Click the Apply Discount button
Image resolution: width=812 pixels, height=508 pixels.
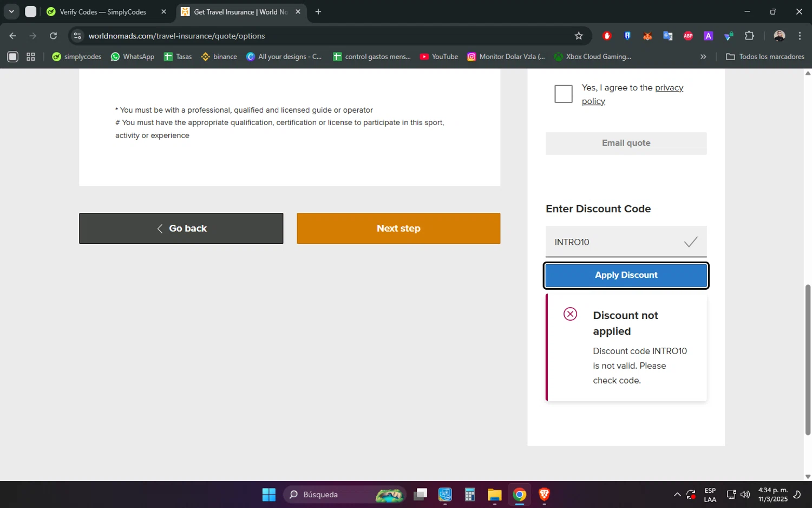pos(626,275)
